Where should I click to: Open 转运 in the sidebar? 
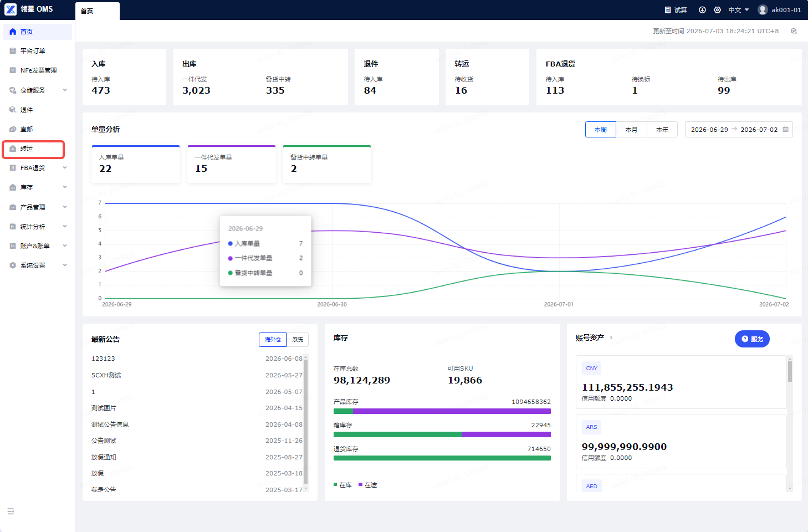34,149
